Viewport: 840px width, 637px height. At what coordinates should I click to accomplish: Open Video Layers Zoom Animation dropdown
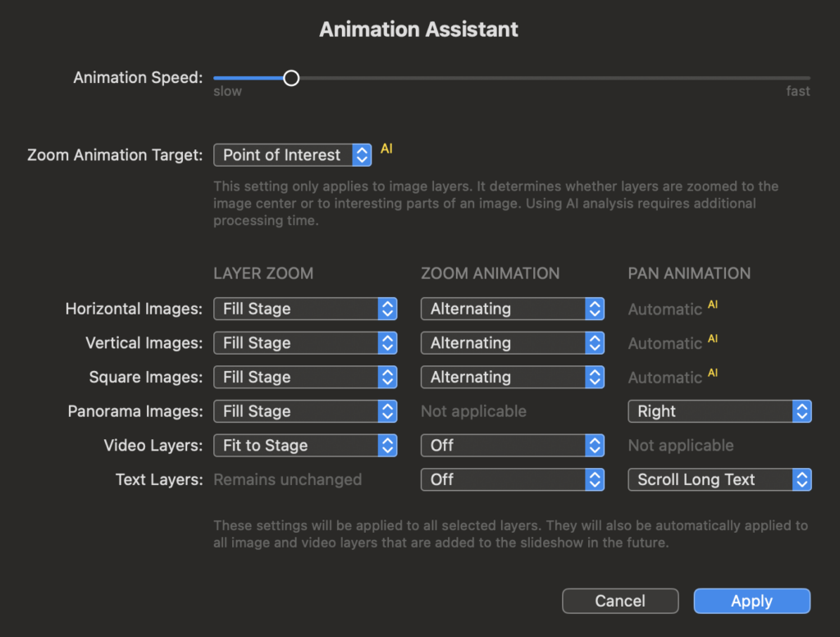[513, 446]
